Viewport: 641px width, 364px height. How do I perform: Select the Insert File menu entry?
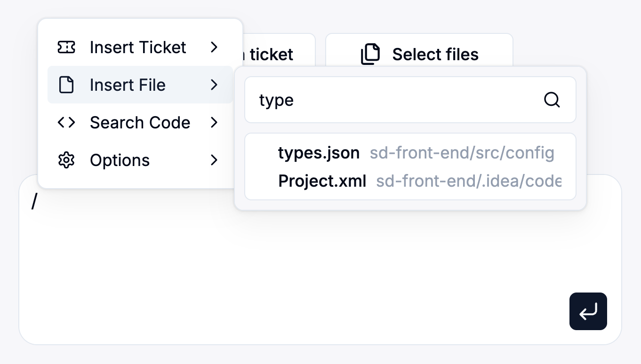[x=128, y=85]
